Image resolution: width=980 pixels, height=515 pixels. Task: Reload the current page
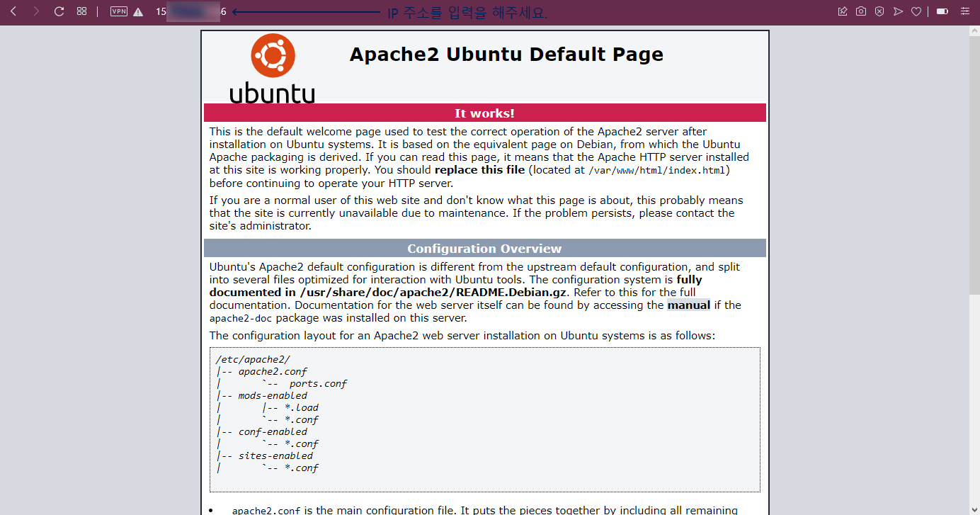pos(59,11)
